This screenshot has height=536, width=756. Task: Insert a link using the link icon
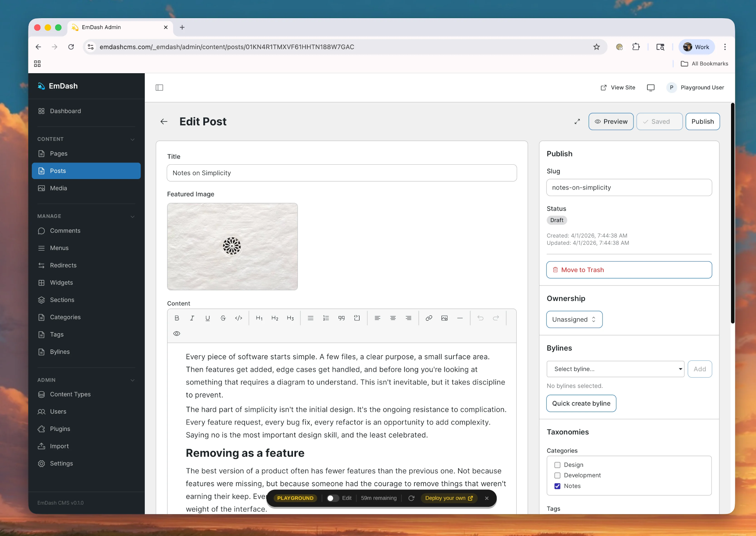(x=429, y=318)
